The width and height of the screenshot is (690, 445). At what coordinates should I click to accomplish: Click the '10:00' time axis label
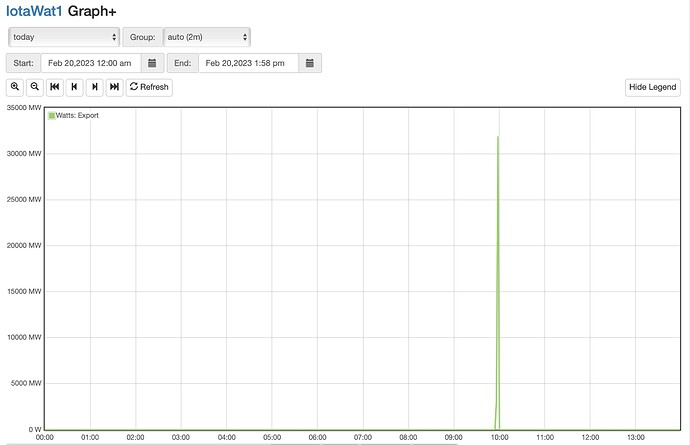click(x=499, y=438)
